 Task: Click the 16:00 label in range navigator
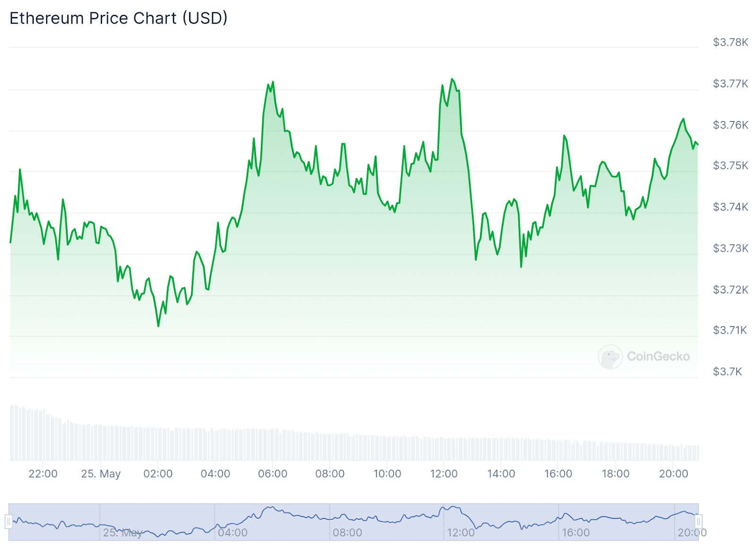[576, 533]
